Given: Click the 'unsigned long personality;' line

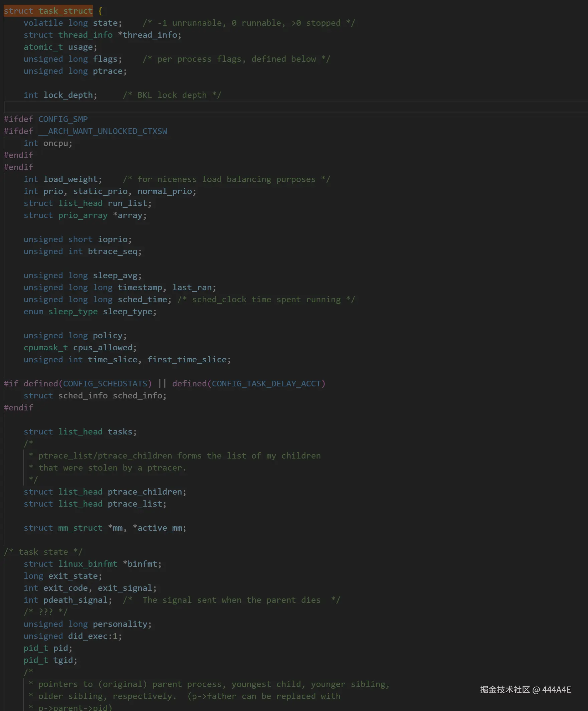Looking at the screenshot, I should pos(88,624).
